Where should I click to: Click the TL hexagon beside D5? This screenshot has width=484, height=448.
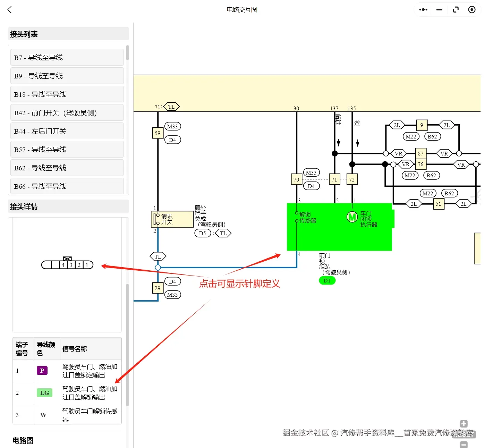[x=223, y=233]
